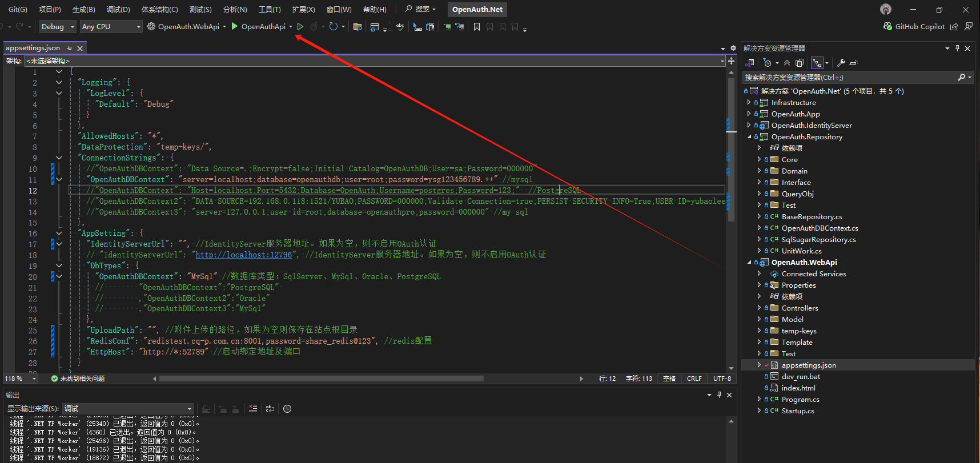Click the Solution Explorer search box

[x=850, y=77]
